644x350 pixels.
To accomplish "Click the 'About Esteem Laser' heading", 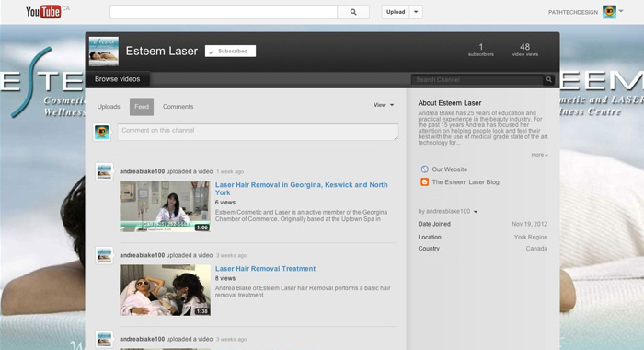I will coord(450,103).
